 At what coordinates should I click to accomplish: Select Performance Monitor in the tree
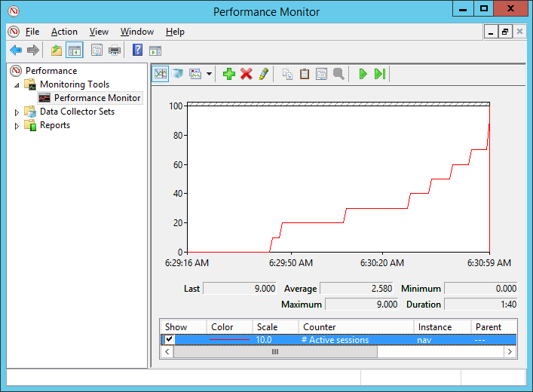[x=96, y=98]
